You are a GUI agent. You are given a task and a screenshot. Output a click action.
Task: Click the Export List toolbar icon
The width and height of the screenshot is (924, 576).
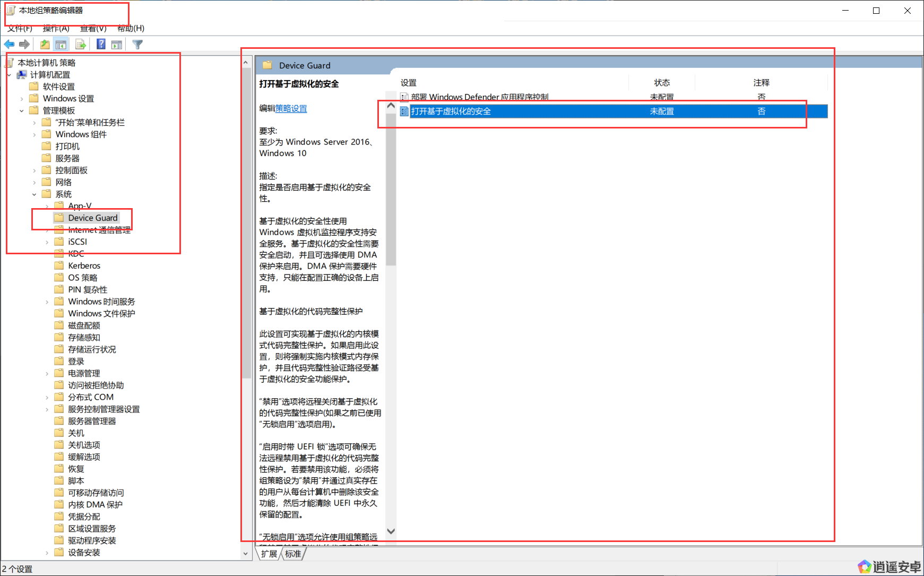[x=81, y=45]
